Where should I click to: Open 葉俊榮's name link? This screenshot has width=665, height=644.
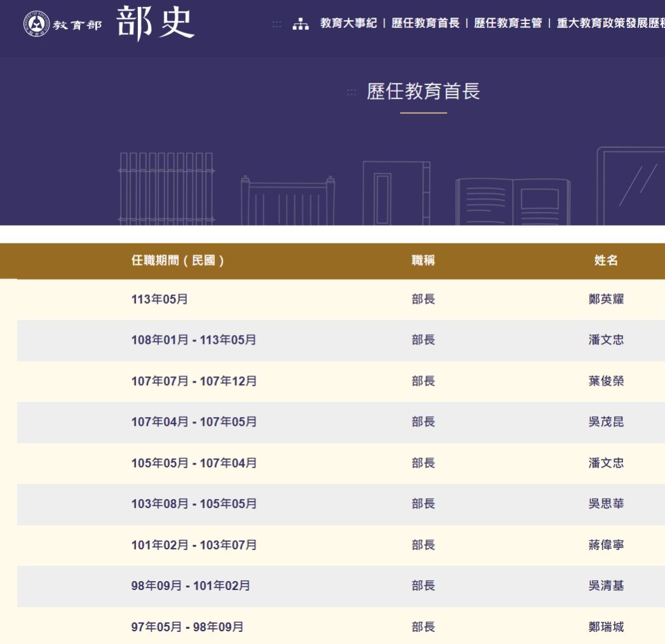coord(606,381)
